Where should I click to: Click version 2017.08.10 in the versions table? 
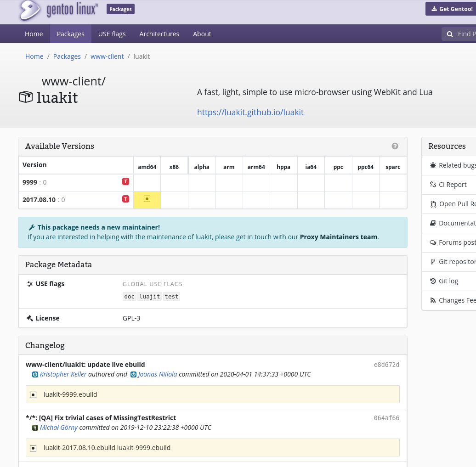pos(39,200)
